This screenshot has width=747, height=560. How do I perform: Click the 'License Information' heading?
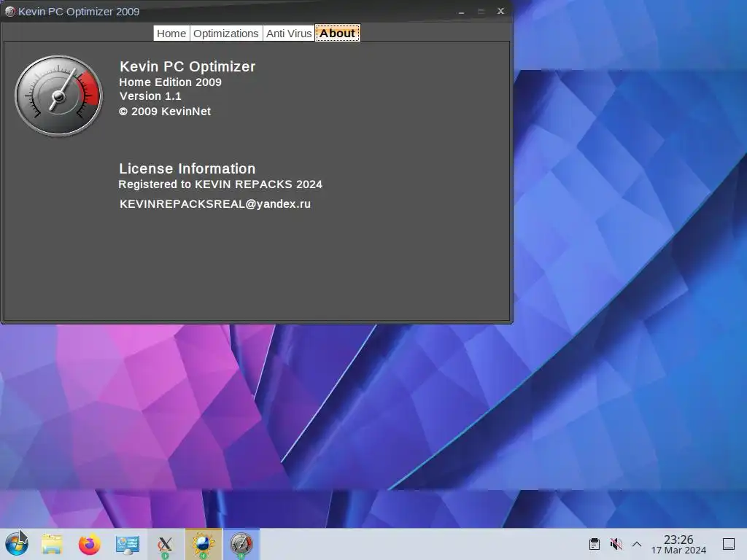tap(187, 168)
